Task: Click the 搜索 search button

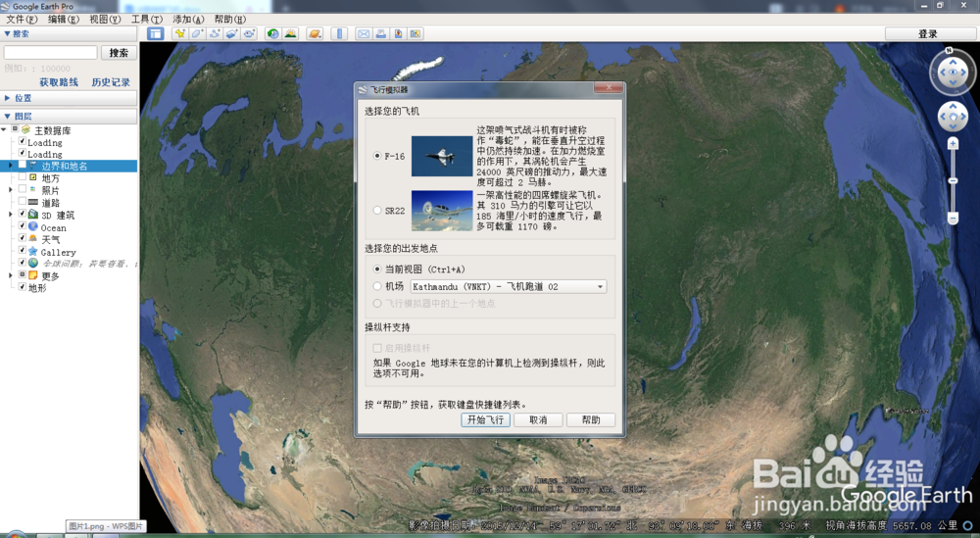Action: click(119, 53)
